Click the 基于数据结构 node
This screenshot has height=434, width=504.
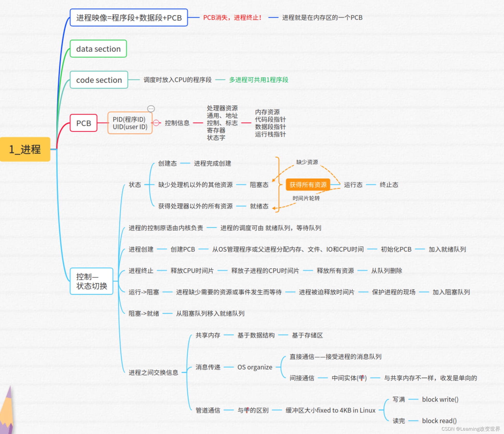click(x=256, y=335)
